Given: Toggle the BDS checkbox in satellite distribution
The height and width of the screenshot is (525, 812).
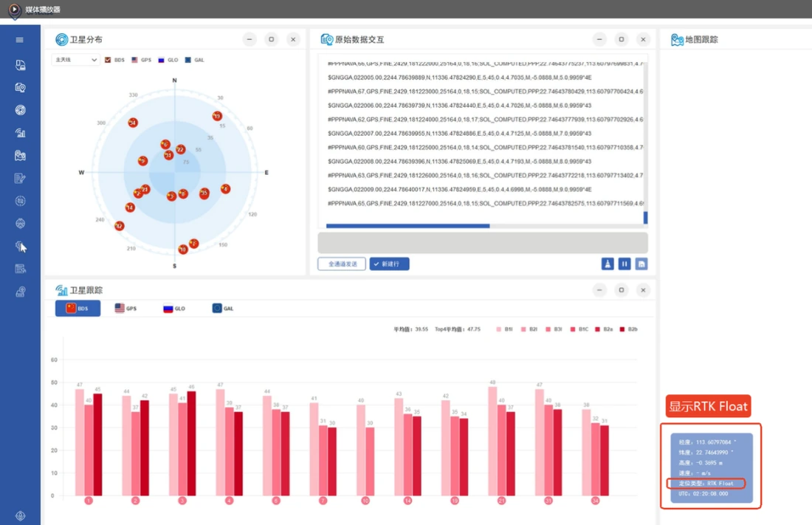Looking at the screenshot, I should coord(108,60).
